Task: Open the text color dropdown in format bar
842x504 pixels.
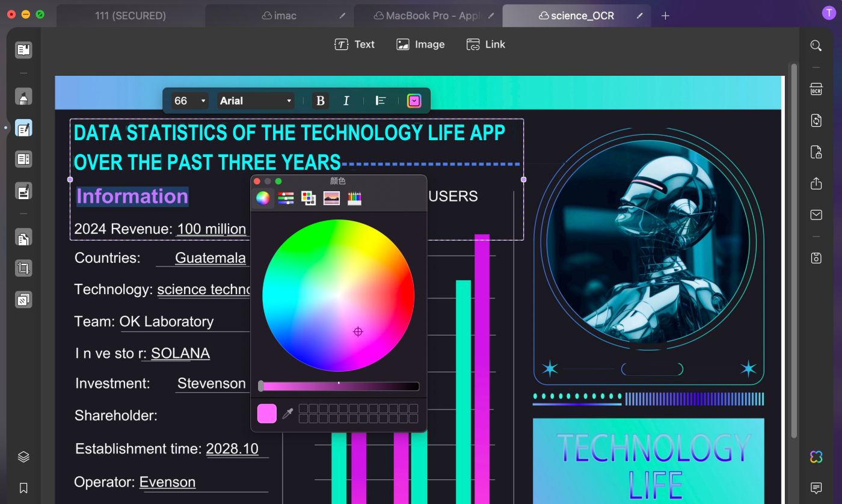Action: [414, 100]
